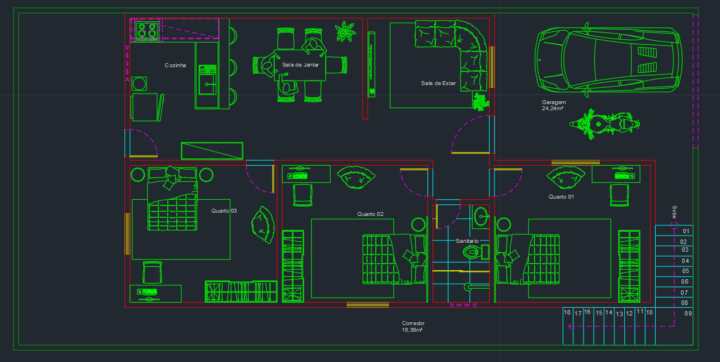The image size is (720, 362).
Task: Click the Sala de Estar door swing arc
Action: click(468, 133)
